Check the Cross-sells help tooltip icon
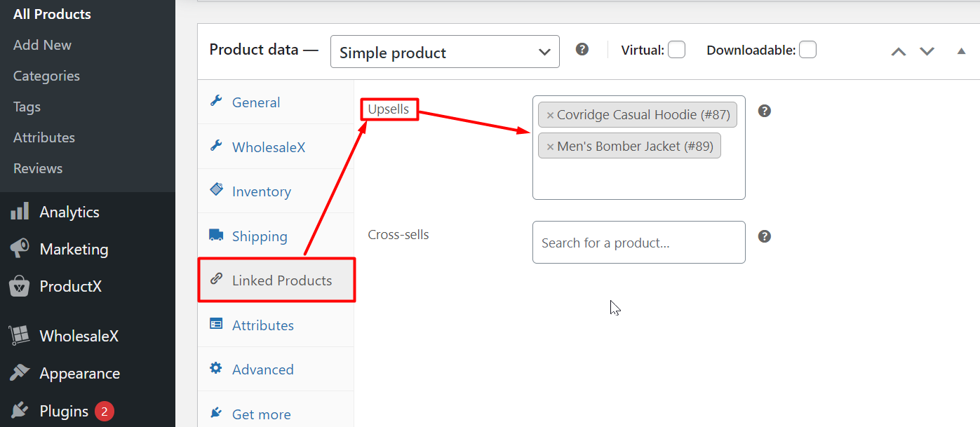980x427 pixels. tap(764, 236)
